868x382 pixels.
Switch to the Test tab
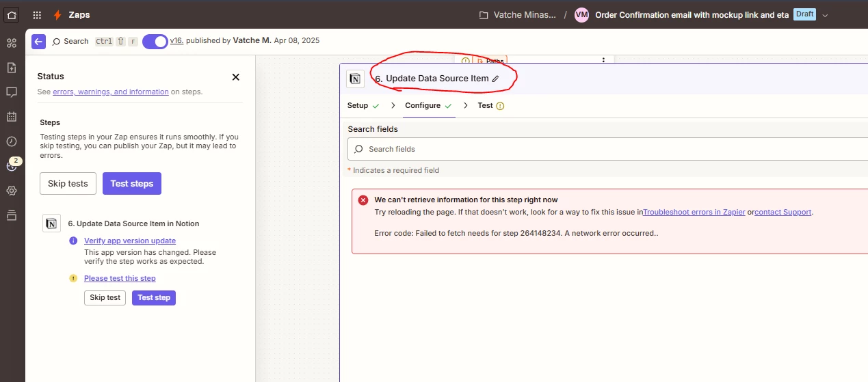pyautogui.click(x=491, y=106)
